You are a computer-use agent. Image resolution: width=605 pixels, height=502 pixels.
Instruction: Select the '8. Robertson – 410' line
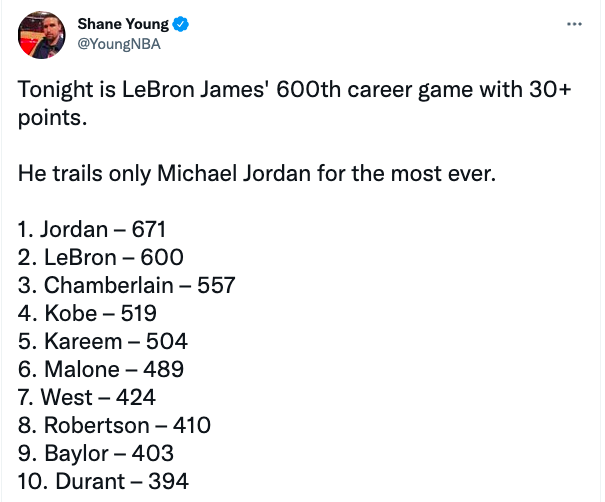[x=114, y=425]
